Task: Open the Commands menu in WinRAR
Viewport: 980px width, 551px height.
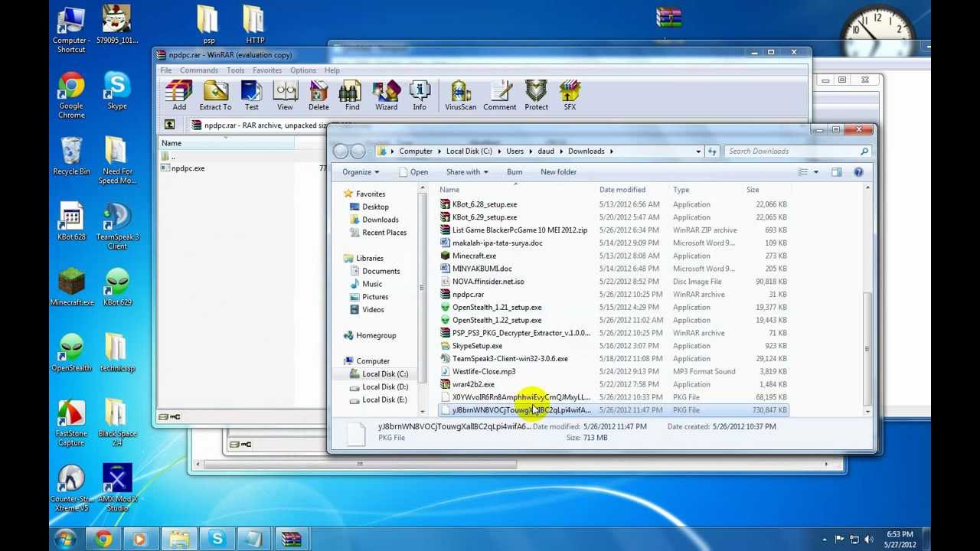Action: tap(199, 70)
